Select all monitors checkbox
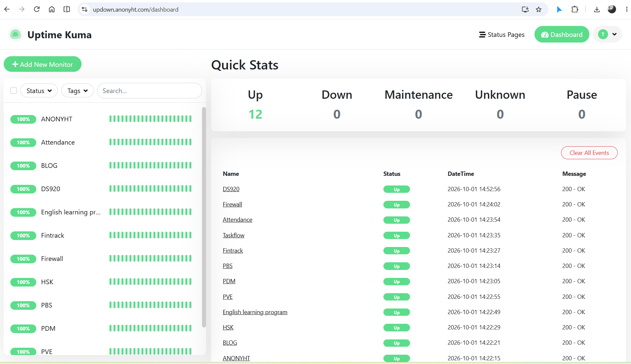This screenshot has height=364, width=631. (x=14, y=90)
